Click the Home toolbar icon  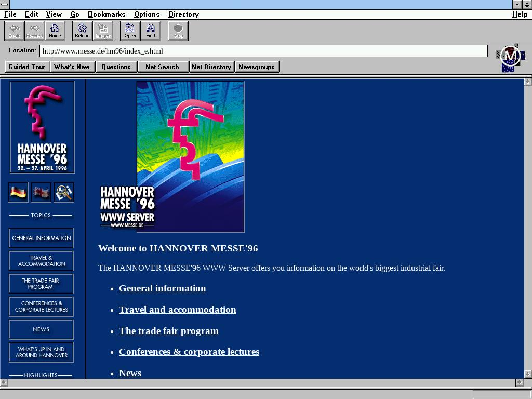tap(55, 31)
